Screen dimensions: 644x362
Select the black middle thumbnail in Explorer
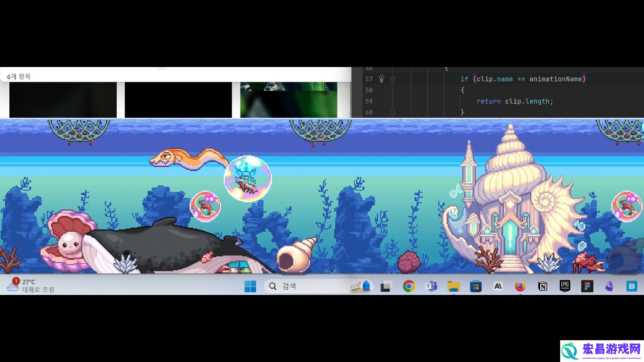pos(178,100)
